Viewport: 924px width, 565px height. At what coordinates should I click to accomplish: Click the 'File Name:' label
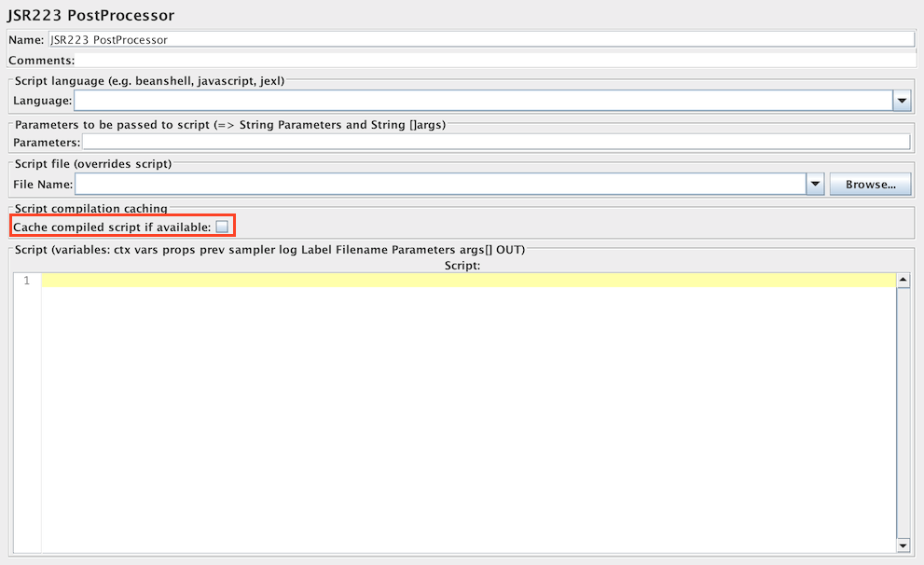click(43, 185)
